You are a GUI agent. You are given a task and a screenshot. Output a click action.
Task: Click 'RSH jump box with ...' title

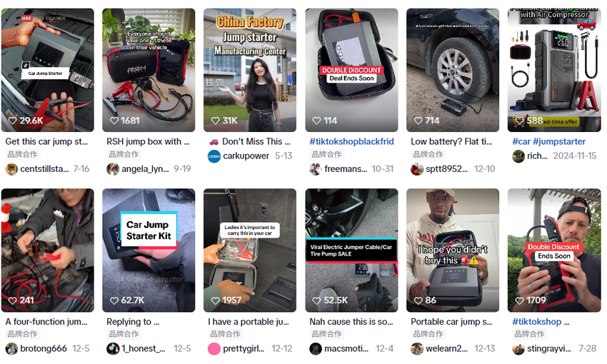(x=148, y=141)
